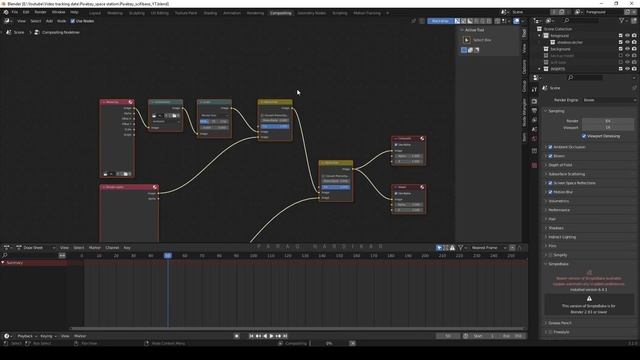Open the Playback menu in timeline
The height and width of the screenshot is (360, 640).
tap(27, 336)
